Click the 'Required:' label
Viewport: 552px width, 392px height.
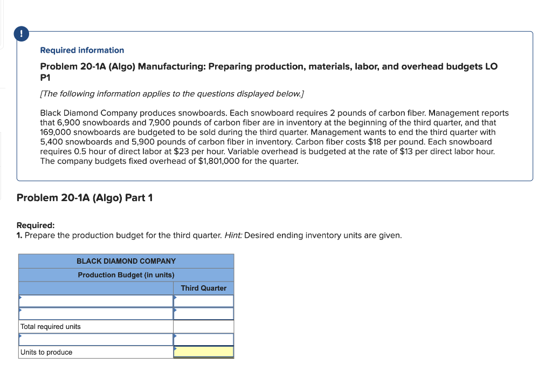(36, 225)
